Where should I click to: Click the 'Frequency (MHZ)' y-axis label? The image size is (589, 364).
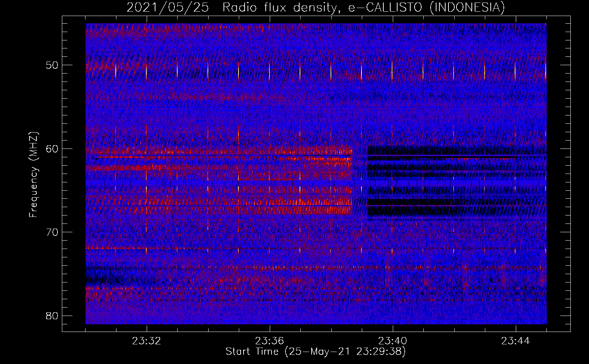[33, 175]
